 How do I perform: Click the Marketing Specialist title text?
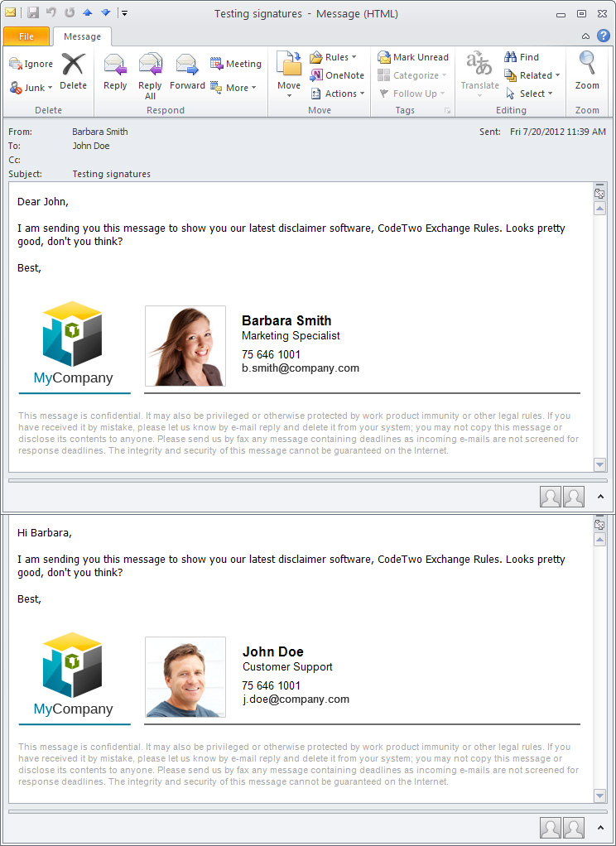click(x=291, y=336)
